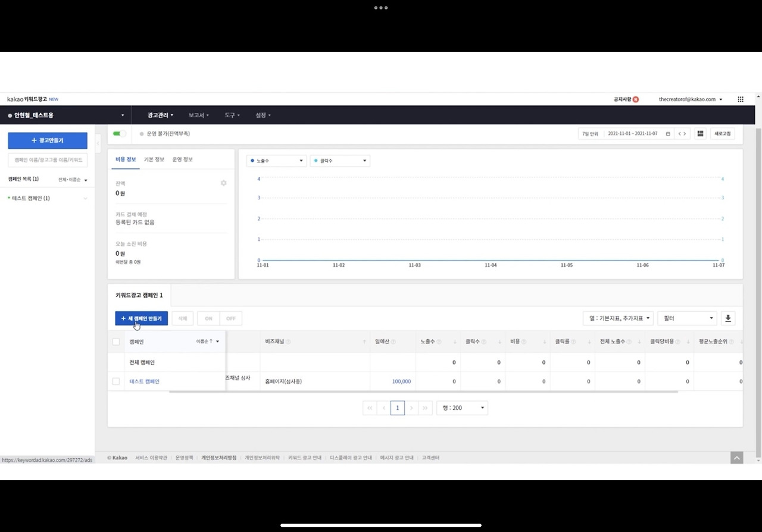The height and width of the screenshot is (532, 762).
Task: Open the apps grid icon
Action: 741,99
